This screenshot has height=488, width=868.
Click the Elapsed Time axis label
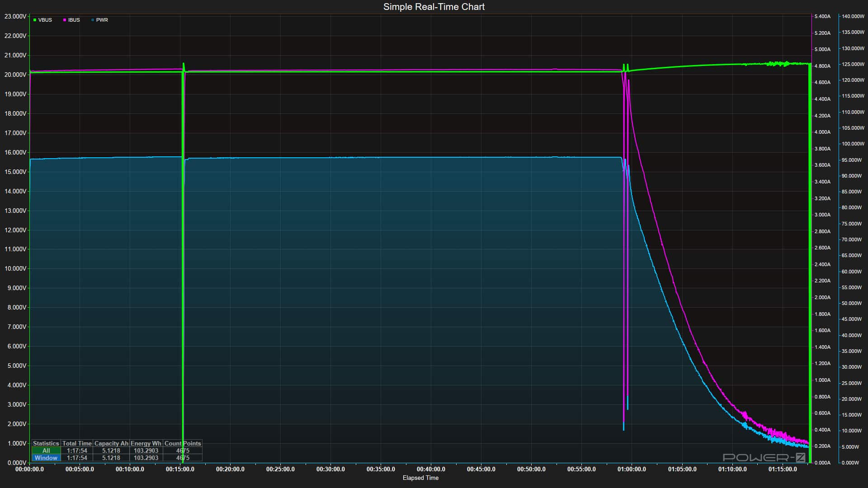420,478
